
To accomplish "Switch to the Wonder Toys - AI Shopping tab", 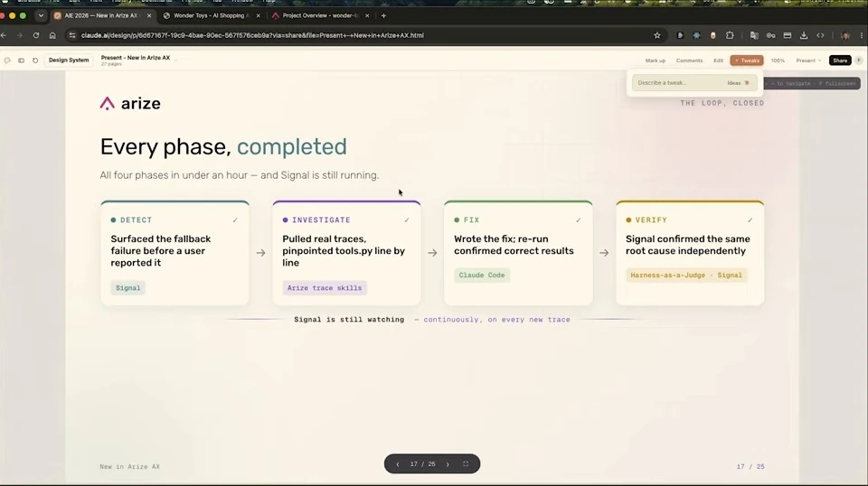I will (x=211, y=15).
